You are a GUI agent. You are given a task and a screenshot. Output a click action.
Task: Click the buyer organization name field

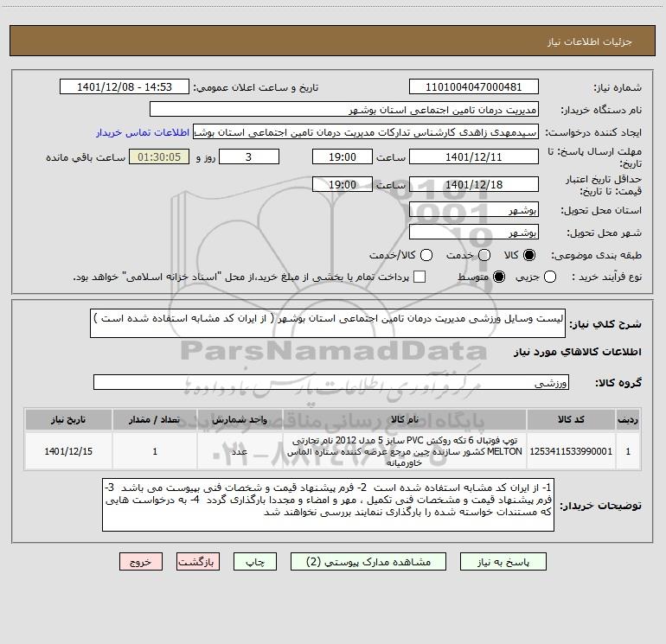tap(344, 109)
